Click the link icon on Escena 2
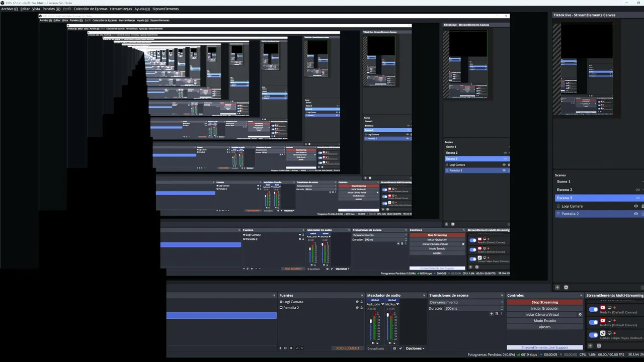Screen dimensions: 644x362 [638, 190]
